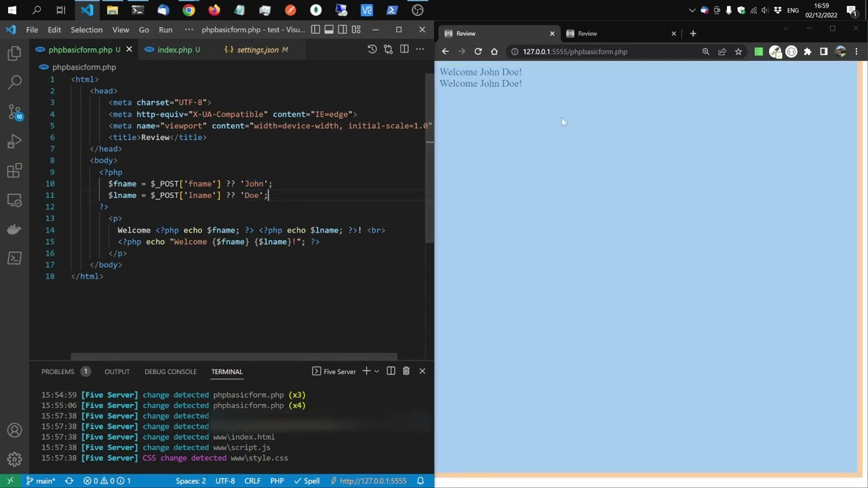Select the Five Server terminal dropdown
The width and height of the screenshot is (868, 488).
tap(334, 371)
